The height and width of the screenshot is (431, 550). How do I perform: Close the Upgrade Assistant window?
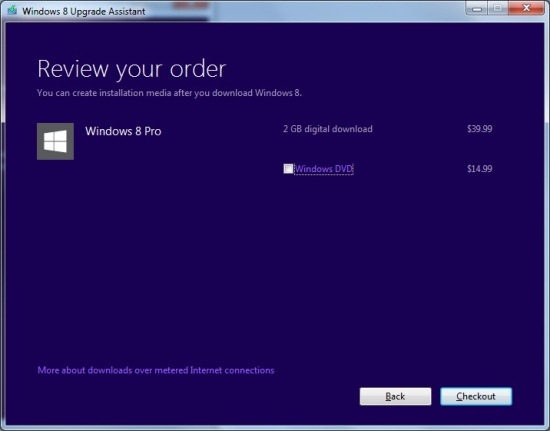click(x=526, y=8)
